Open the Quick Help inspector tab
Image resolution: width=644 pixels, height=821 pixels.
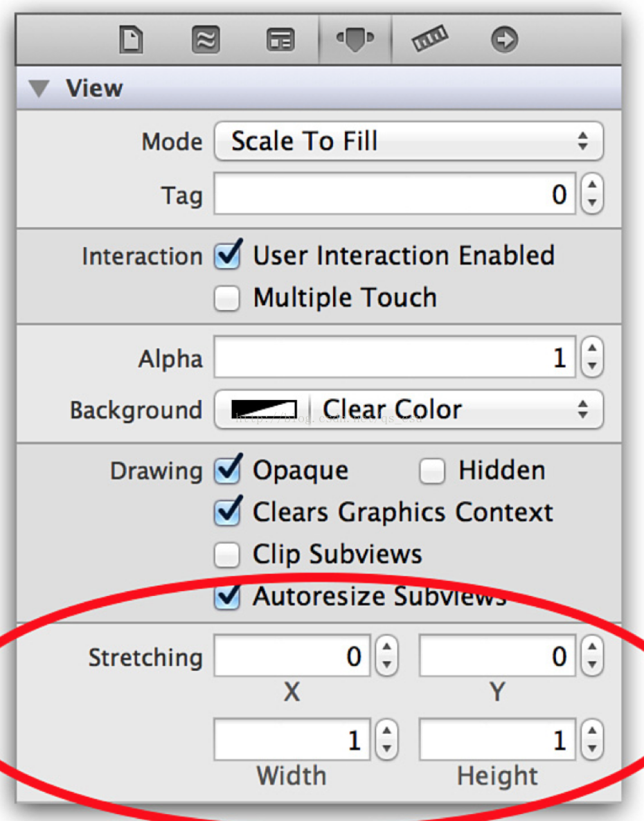206,39
